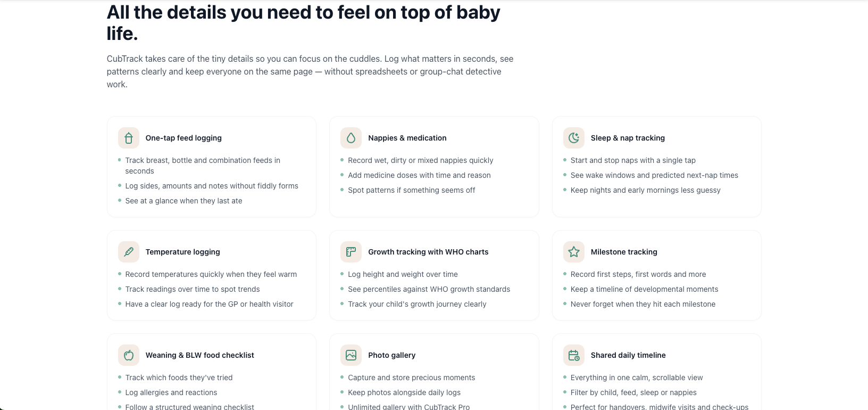Viewport: 868px width, 410px height.
Task: Click the Unlimited gallery with CubTrack Pro bullet
Action: [x=409, y=406]
